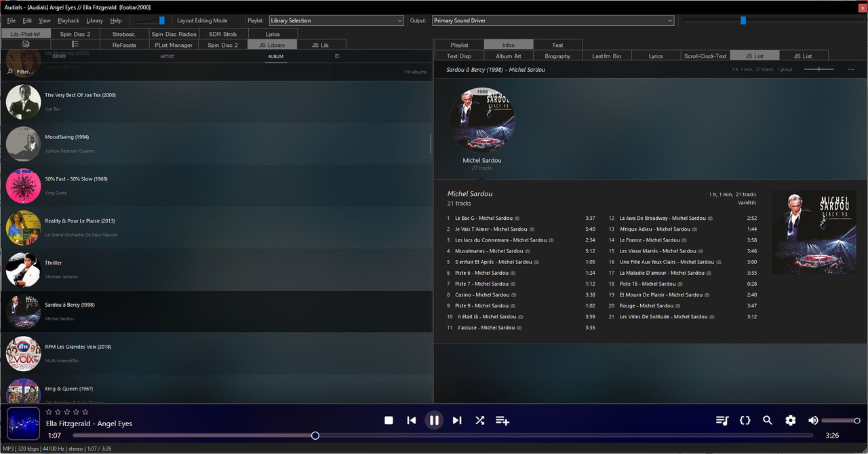Select the GENRE library view
This screenshot has width=868, height=454.
(x=59, y=56)
